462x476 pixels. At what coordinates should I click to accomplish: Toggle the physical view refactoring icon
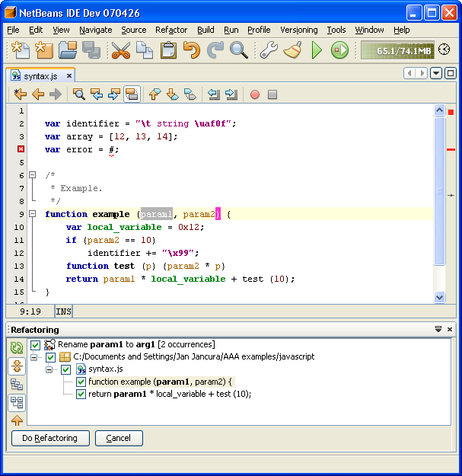tap(17, 403)
